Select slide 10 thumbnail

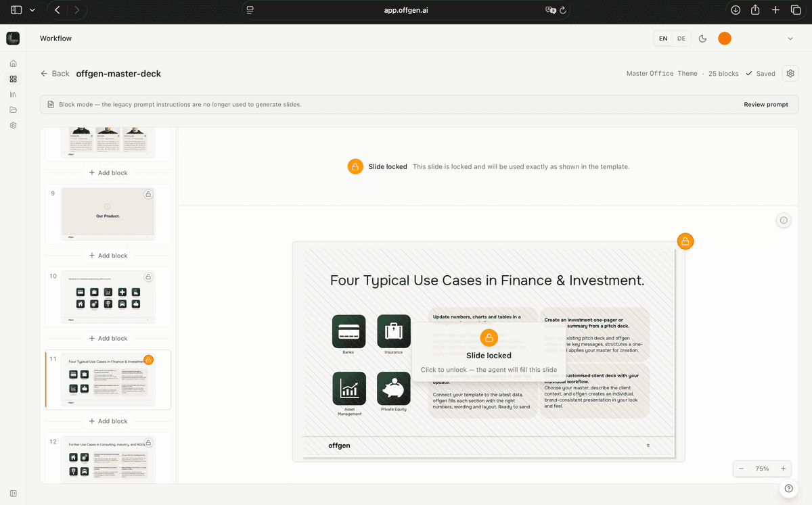tap(108, 297)
